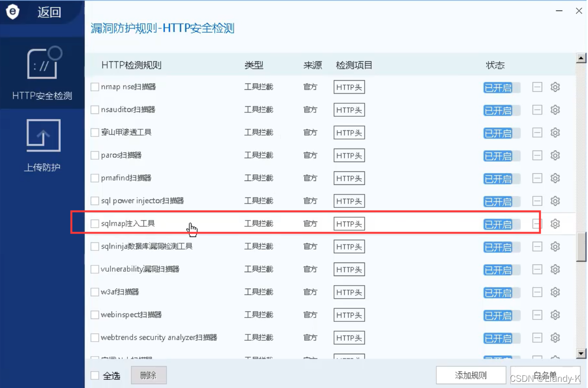Open settings gear for pmafind扫描器 rule
The height and width of the screenshot is (388, 588).
(555, 178)
